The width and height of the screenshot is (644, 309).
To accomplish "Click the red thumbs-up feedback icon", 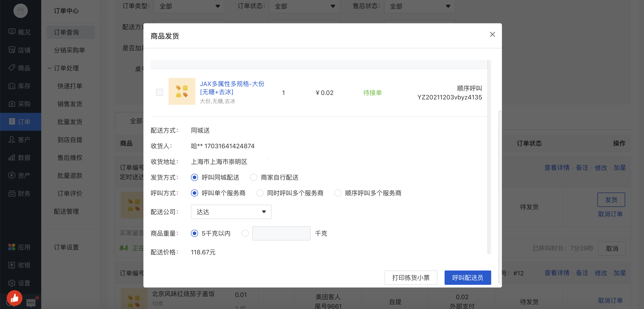I will 15,298.
